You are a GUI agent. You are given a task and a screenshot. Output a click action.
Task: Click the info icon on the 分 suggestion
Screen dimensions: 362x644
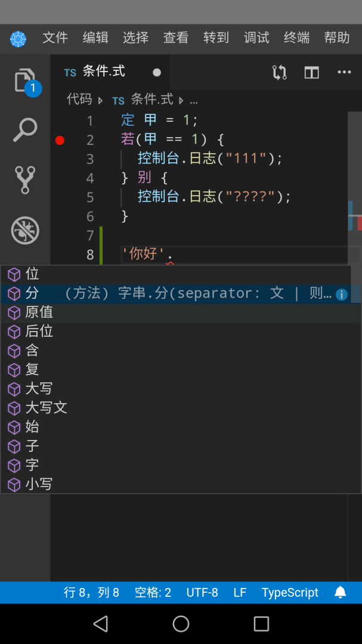point(341,294)
